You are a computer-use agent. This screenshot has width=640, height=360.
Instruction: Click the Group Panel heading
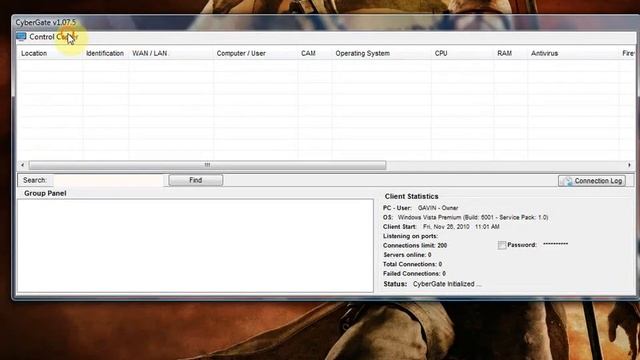45,193
